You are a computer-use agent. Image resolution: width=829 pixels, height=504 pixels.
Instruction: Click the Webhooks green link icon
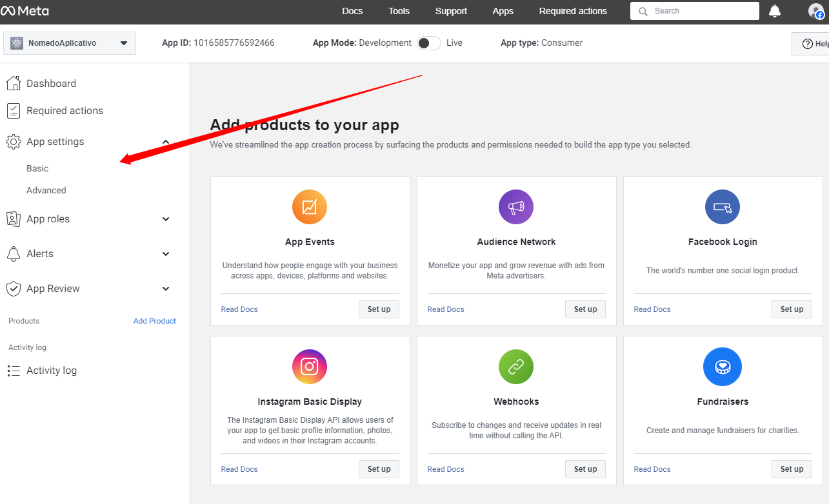click(x=516, y=367)
